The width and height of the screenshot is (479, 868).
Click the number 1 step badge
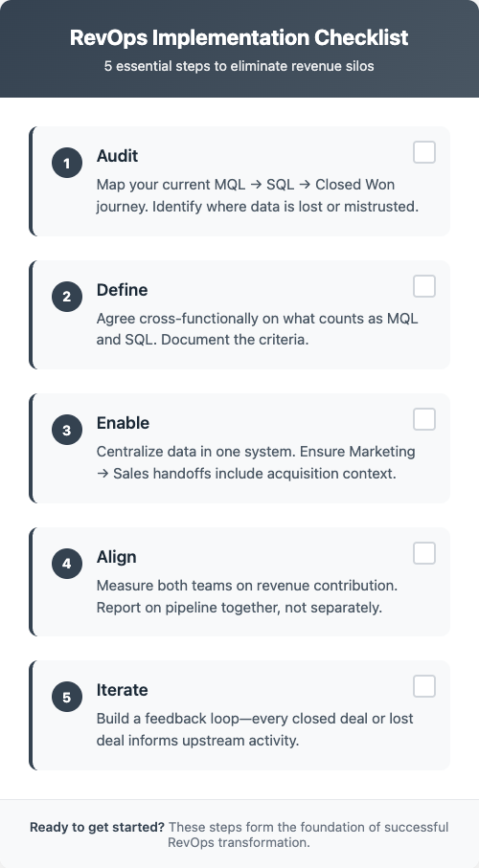tap(67, 164)
